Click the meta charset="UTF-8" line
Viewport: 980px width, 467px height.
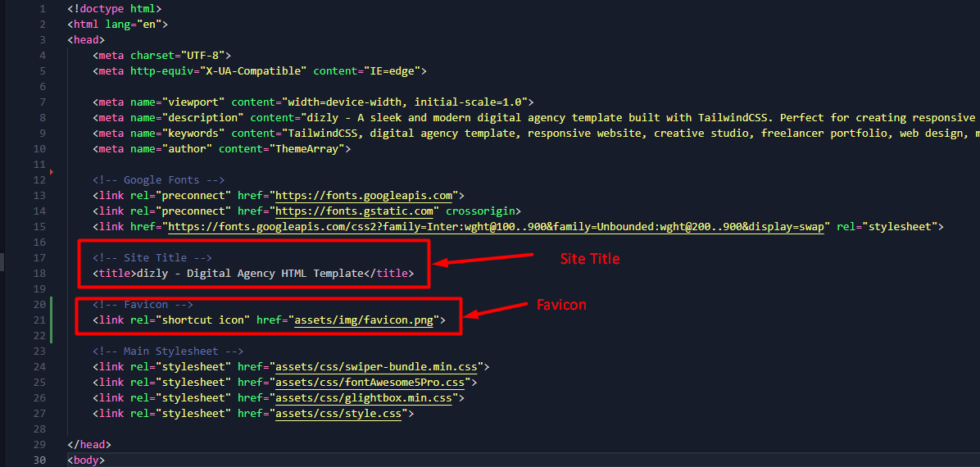[x=162, y=56]
